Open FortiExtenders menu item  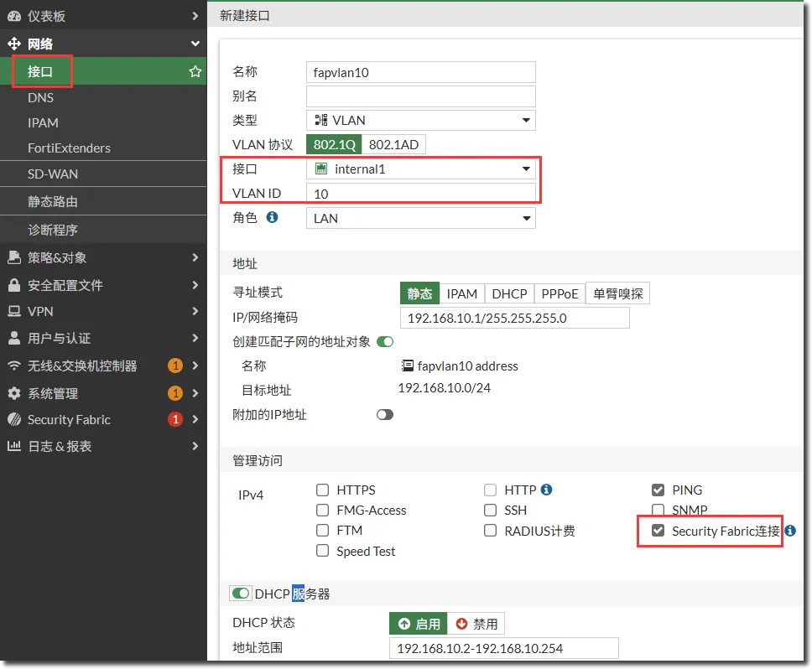point(103,148)
